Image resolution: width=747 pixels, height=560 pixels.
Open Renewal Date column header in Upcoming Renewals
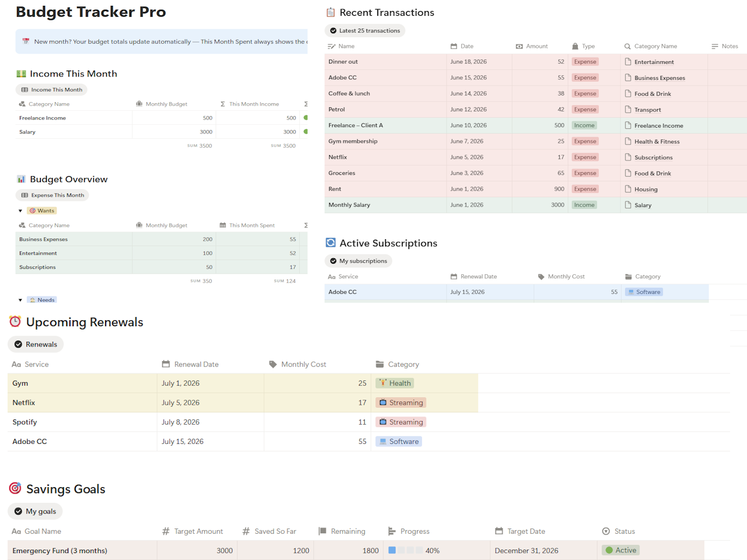pyautogui.click(x=190, y=364)
